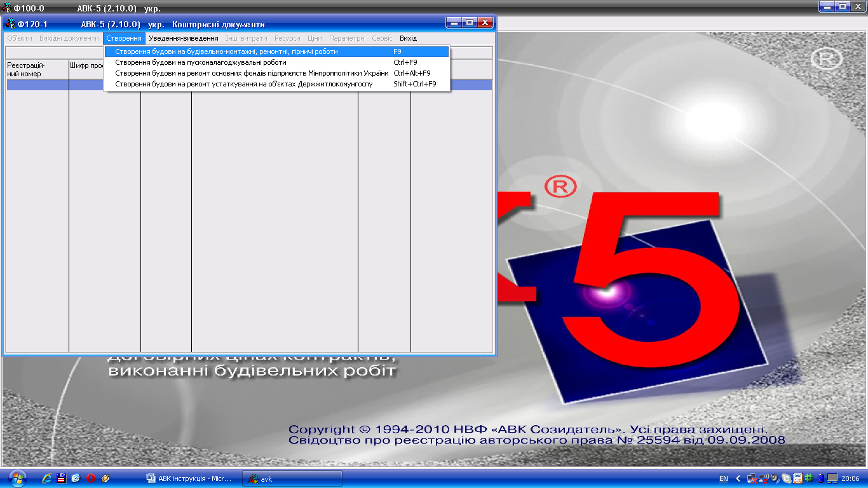Click Вихід in the menu bar

408,38
